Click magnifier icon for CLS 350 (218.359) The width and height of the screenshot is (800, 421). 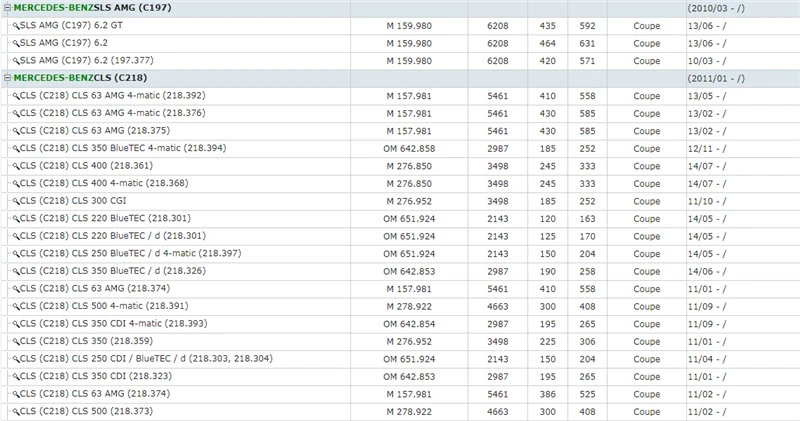tap(16, 342)
